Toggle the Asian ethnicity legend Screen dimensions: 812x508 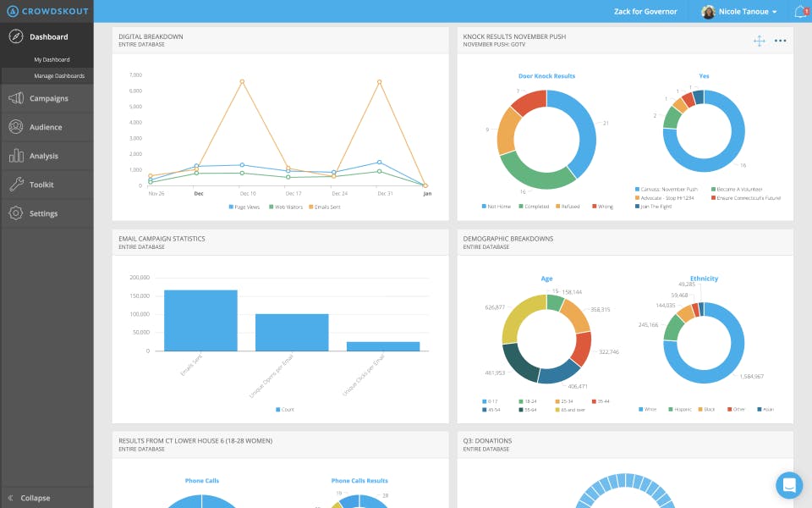click(765, 410)
